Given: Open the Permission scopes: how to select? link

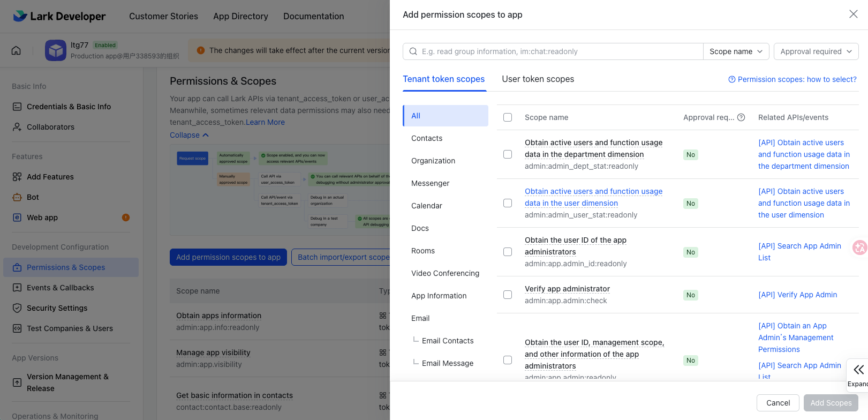Looking at the screenshot, I should [x=792, y=79].
